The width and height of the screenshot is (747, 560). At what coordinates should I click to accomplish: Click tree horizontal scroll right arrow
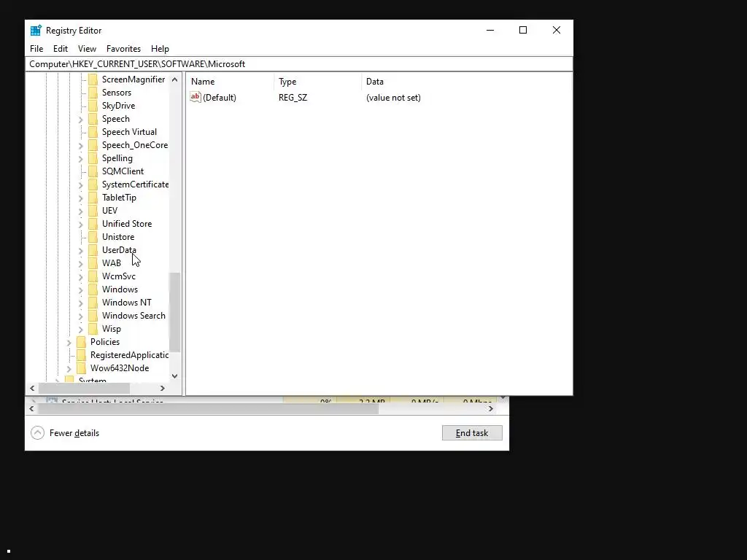[163, 388]
